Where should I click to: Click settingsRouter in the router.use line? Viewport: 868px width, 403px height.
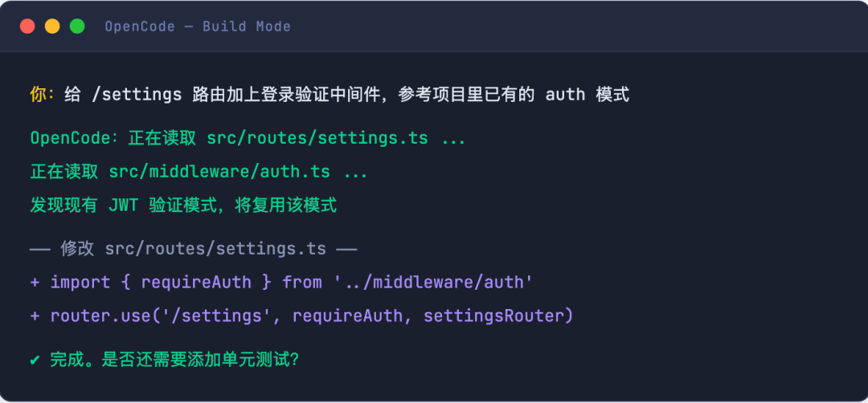493,316
